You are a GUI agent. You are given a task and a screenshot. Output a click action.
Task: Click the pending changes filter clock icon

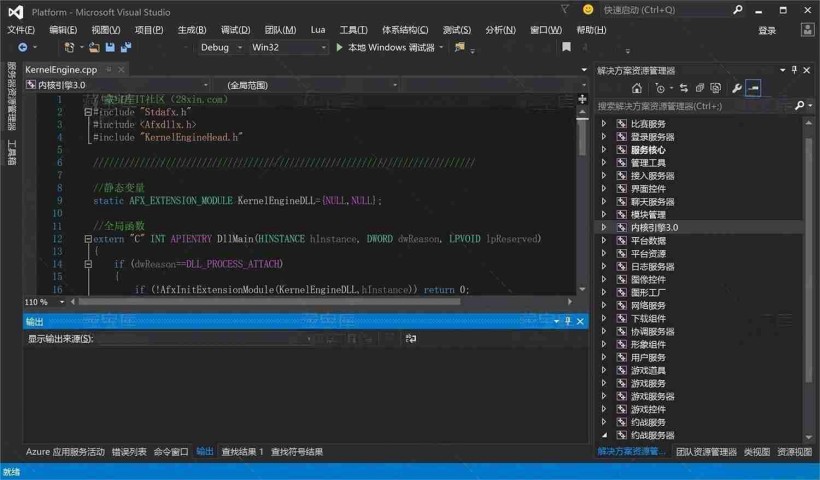660,88
